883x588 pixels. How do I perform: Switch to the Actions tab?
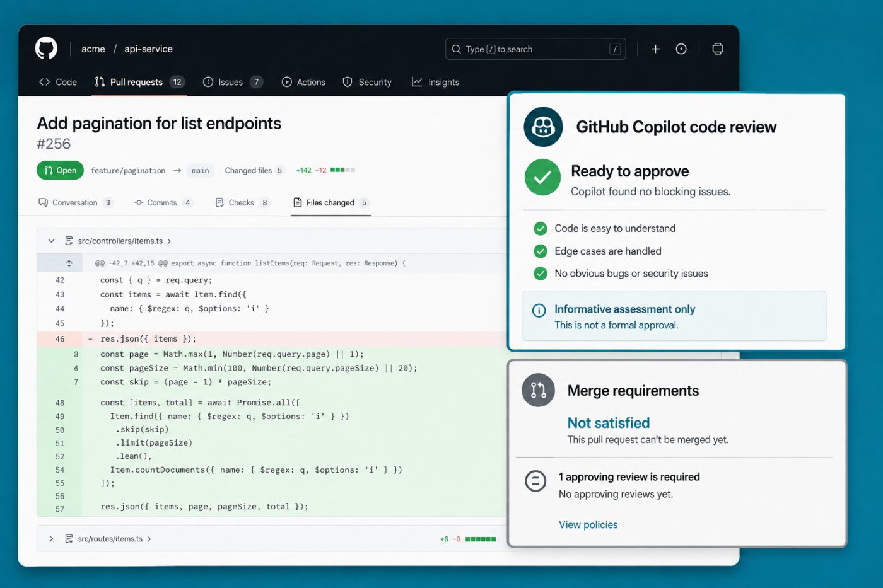(x=303, y=82)
